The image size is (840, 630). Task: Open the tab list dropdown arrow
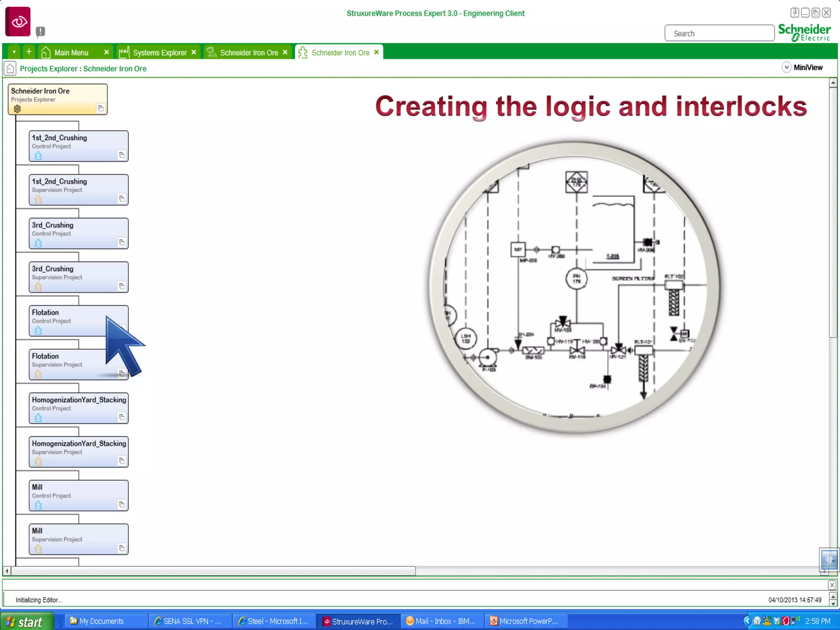coord(14,52)
